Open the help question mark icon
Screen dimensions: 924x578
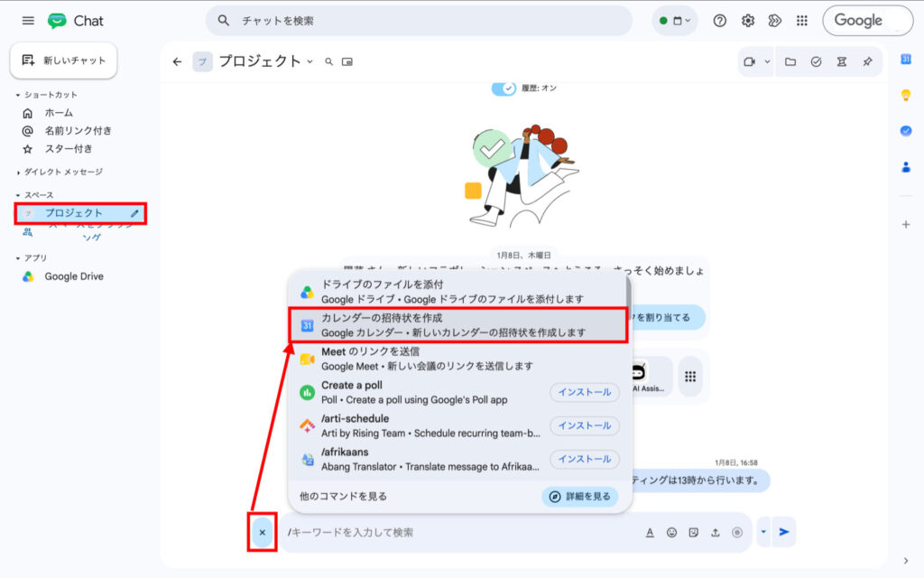tap(719, 21)
